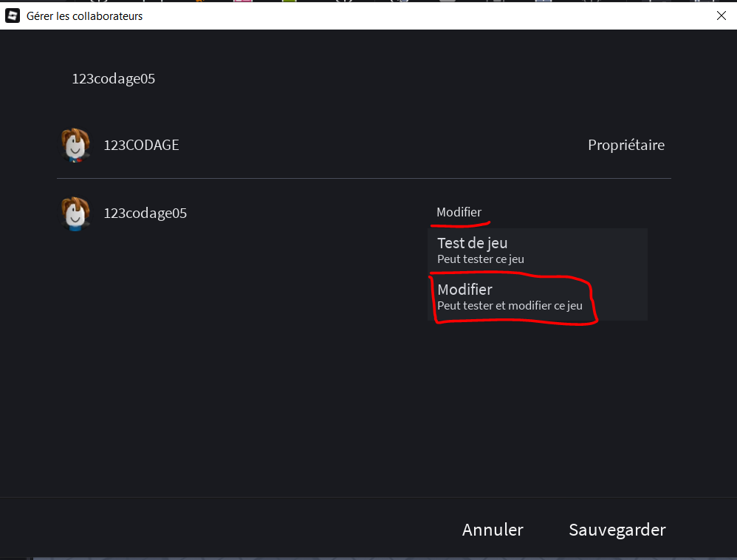Click the "Gérer les collaborateurs" window title text
The image size is (737, 560).
[84, 16]
